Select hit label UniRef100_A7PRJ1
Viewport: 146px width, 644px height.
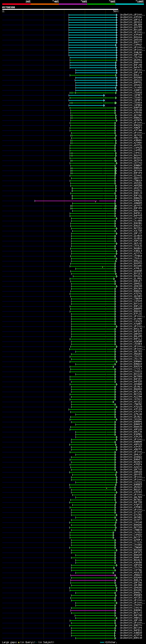coord(131,268)
